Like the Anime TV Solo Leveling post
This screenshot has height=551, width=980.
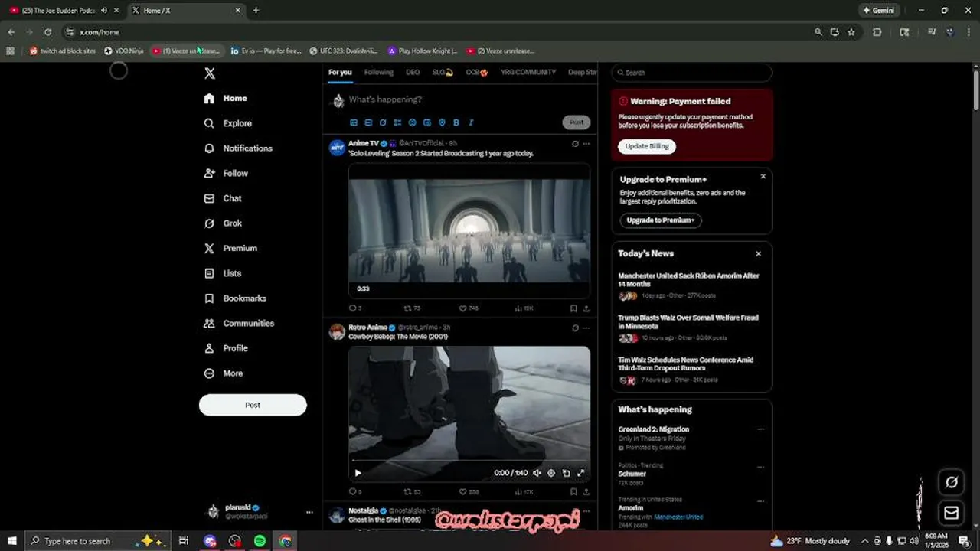coord(469,308)
